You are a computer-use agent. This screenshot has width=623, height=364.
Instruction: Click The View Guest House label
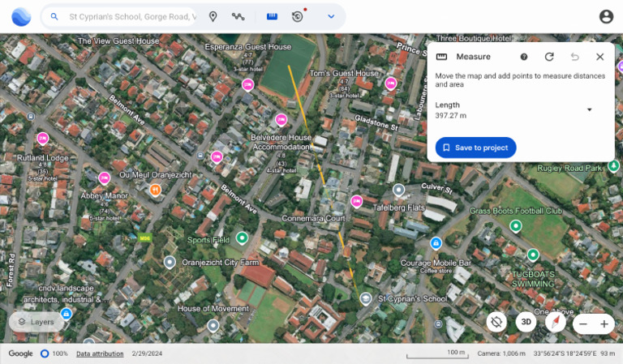coord(118,41)
